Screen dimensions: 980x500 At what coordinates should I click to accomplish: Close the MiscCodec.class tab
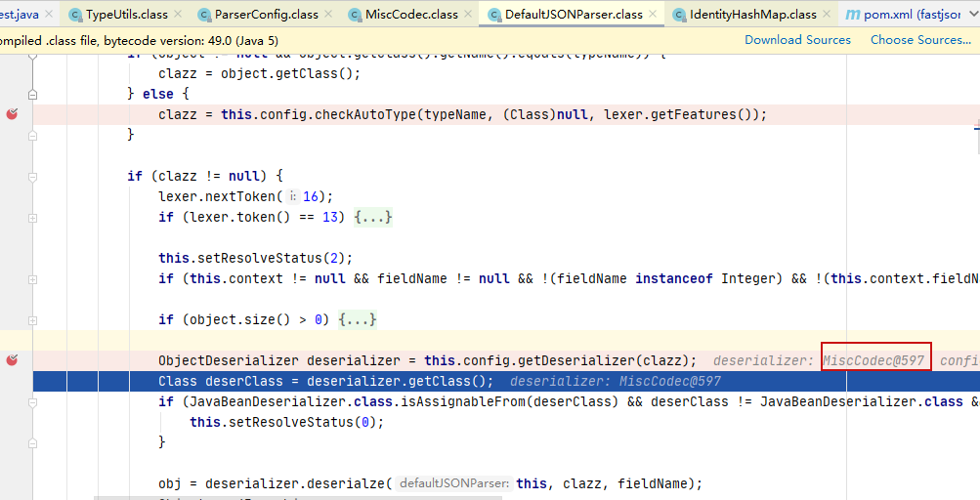tap(468, 14)
